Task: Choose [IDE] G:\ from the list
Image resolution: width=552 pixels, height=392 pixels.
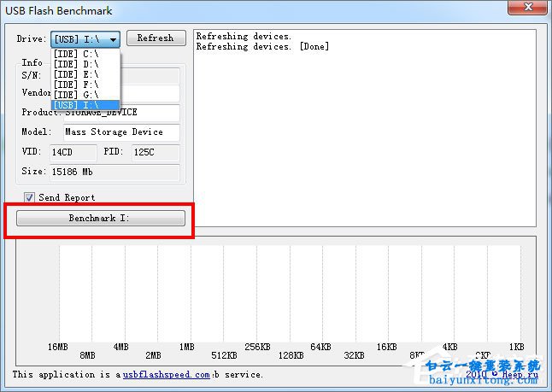Action: (x=79, y=95)
